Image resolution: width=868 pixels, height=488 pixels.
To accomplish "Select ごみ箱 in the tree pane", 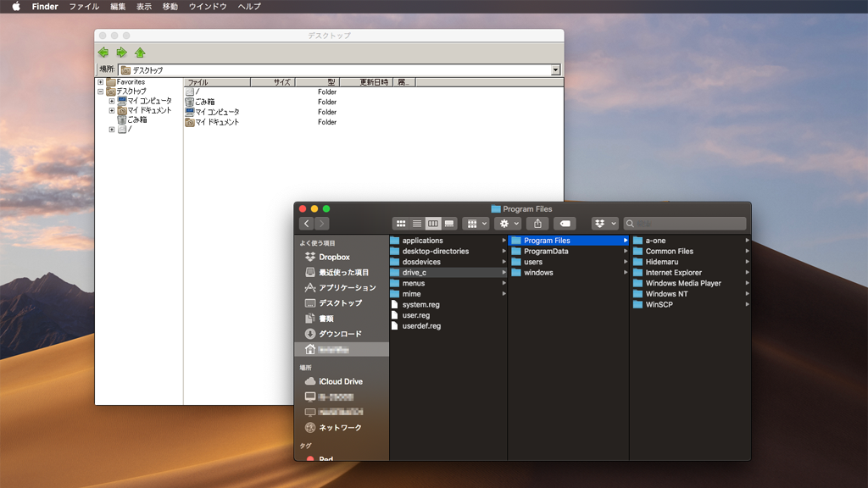I will (x=132, y=119).
